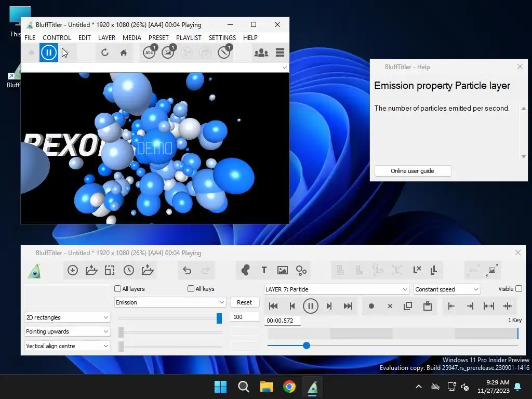Undo the last action
The image size is (532, 399).
[187, 270]
